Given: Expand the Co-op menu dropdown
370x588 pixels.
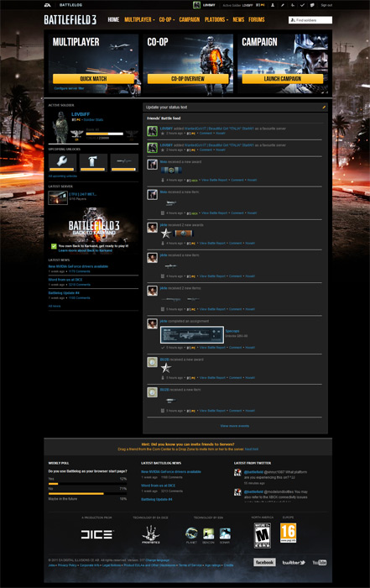Looking at the screenshot, I should 167,19.
